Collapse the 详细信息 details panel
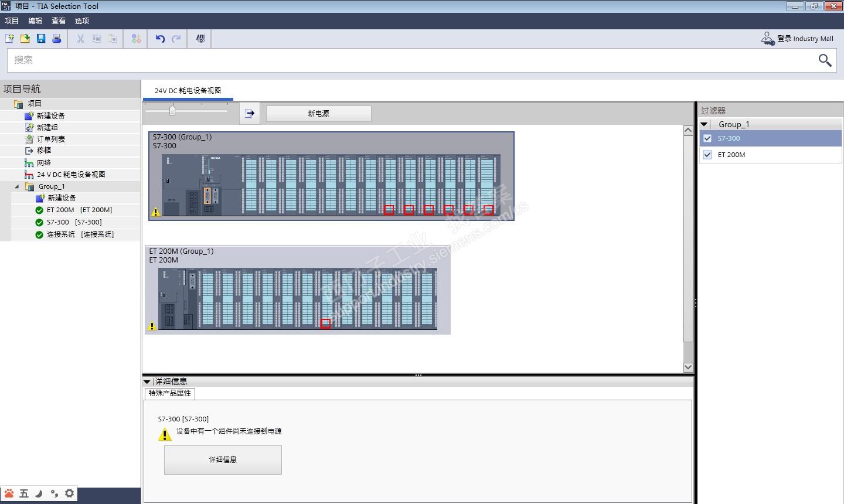Screen dimensions: 844x504 (147, 382)
